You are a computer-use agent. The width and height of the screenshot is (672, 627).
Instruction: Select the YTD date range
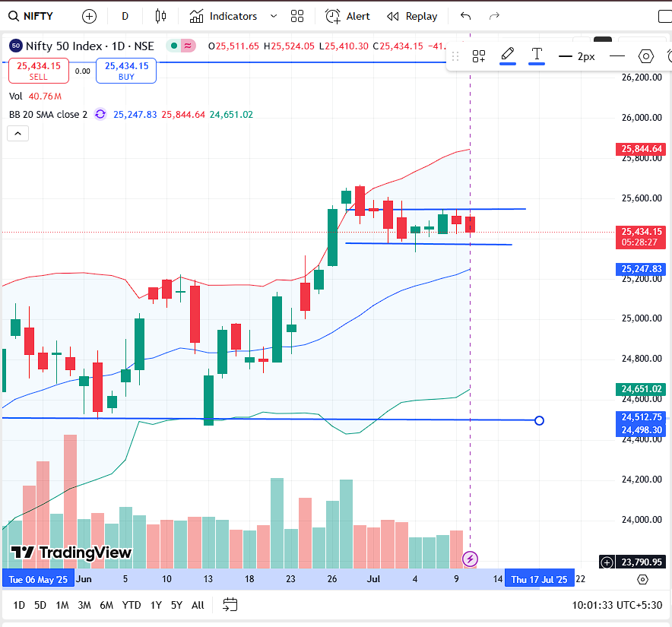(132, 605)
